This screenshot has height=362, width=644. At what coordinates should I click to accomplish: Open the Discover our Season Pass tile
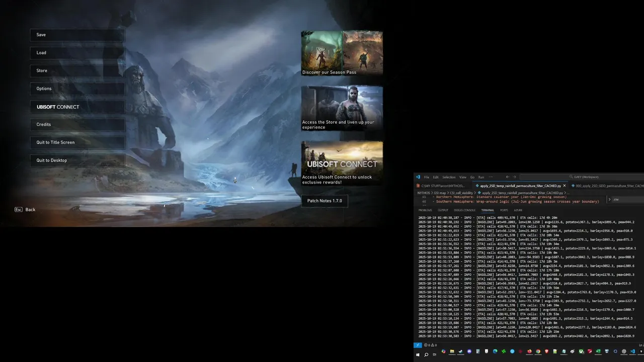pyautogui.click(x=342, y=53)
